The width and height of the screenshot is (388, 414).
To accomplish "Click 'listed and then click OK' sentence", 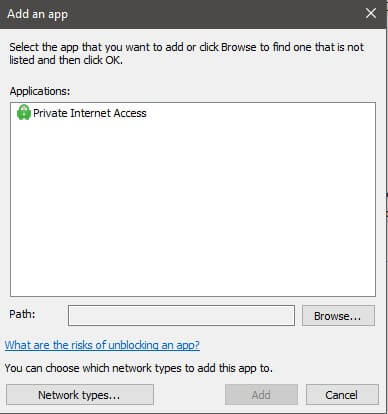I will click(66, 60).
